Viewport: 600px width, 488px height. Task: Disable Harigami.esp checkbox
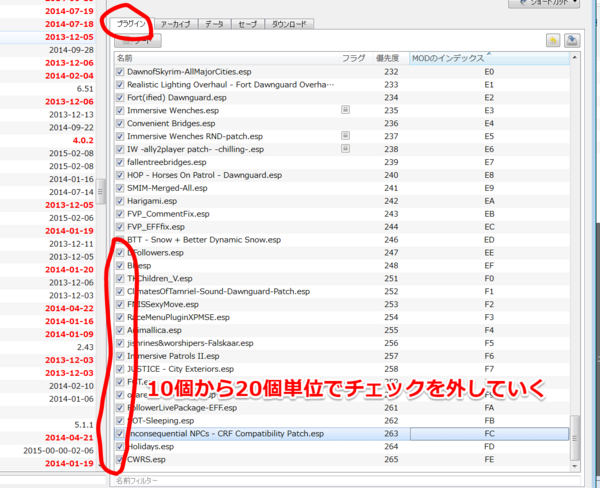[120, 201]
